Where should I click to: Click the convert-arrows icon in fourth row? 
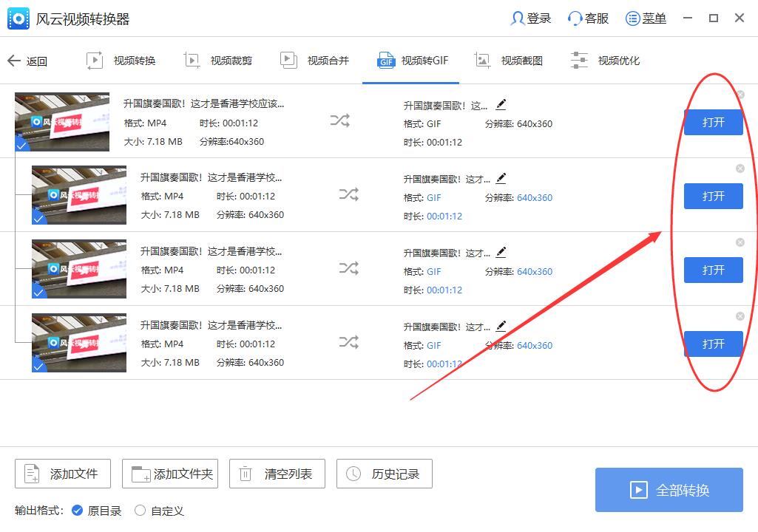click(x=348, y=341)
